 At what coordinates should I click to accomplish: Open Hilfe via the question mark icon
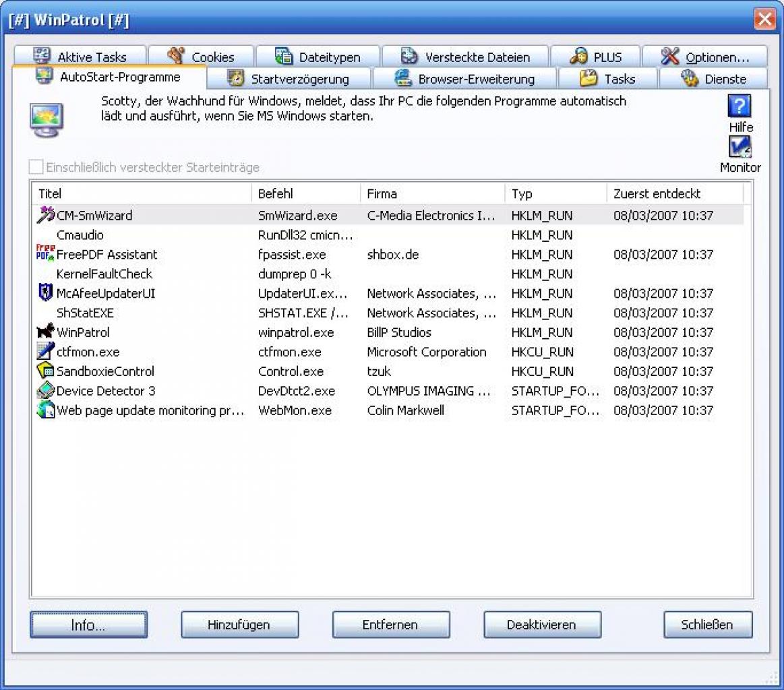(x=739, y=105)
